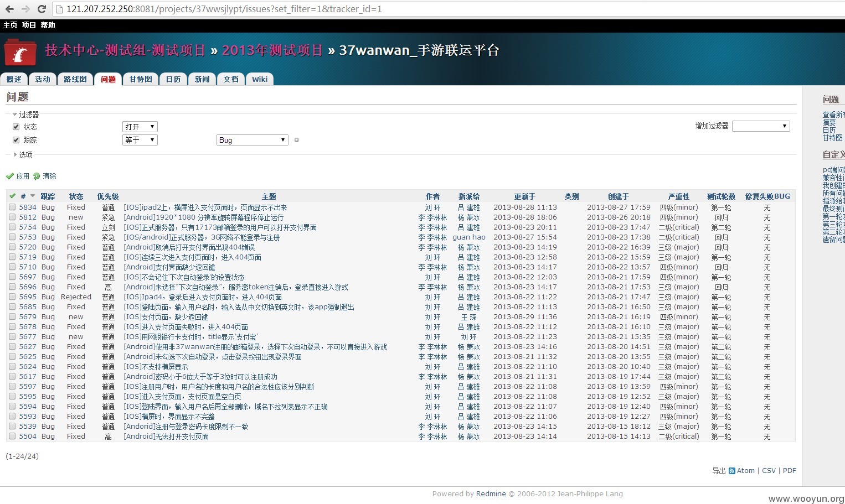Sort by the 测试轮数 column header

[x=721, y=196]
